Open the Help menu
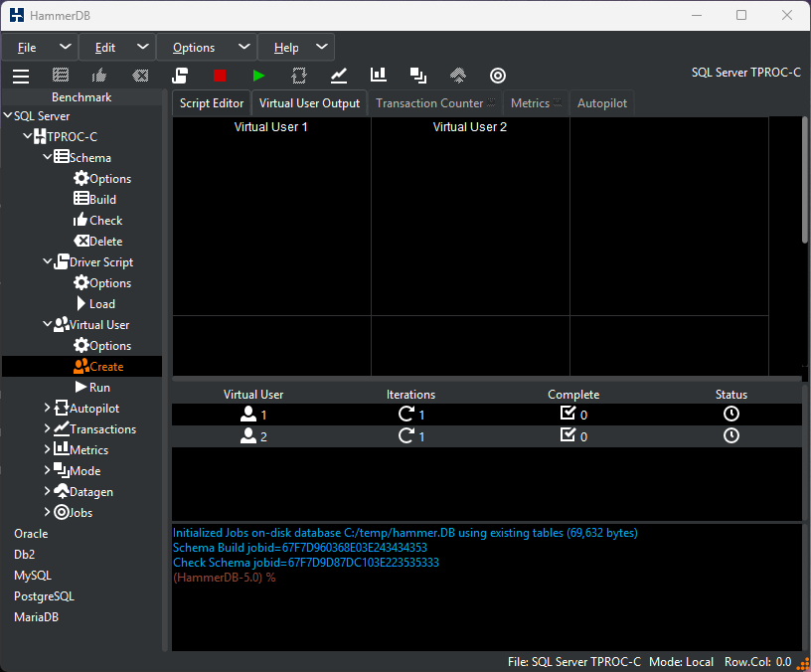This screenshot has height=672, width=811. point(296,47)
